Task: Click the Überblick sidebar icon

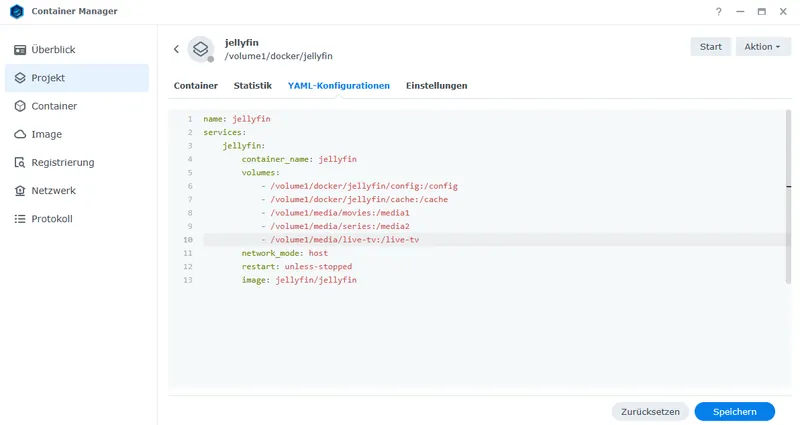Action: pyautogui.click(x=20, y=49)
